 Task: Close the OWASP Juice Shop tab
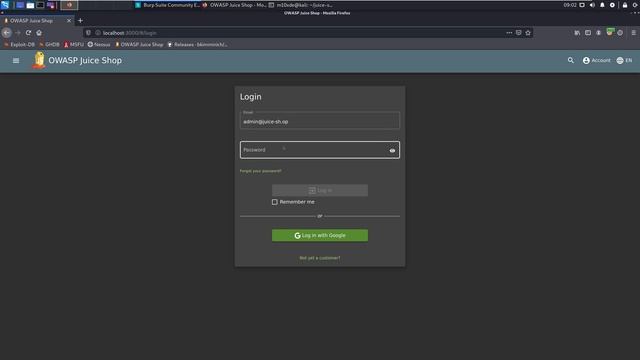(69, 20)
